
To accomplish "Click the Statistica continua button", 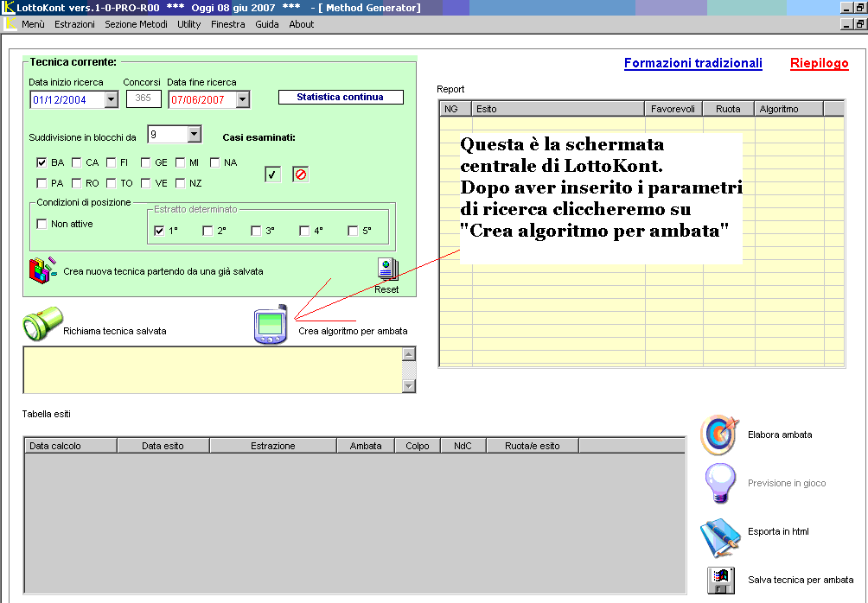I will [x=341, y=97].
